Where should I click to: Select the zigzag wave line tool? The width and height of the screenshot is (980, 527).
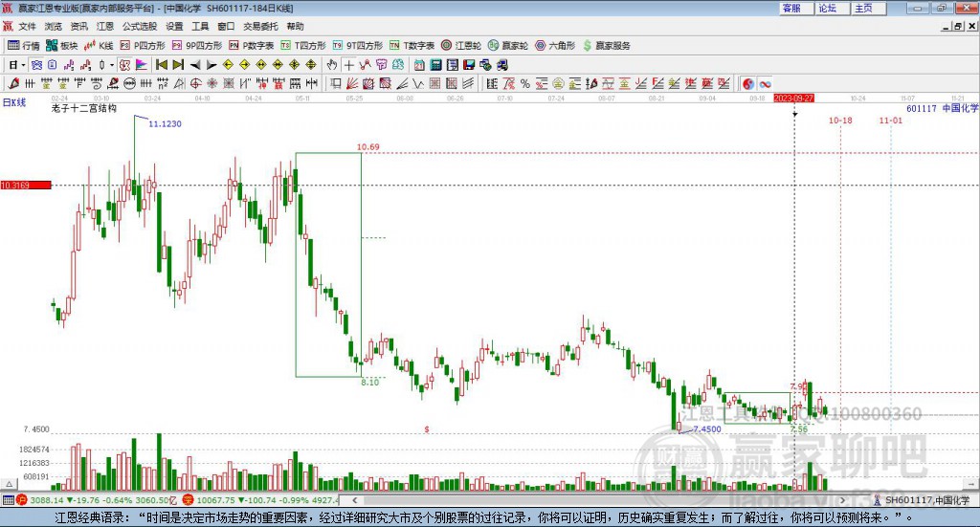click(417, 83)
